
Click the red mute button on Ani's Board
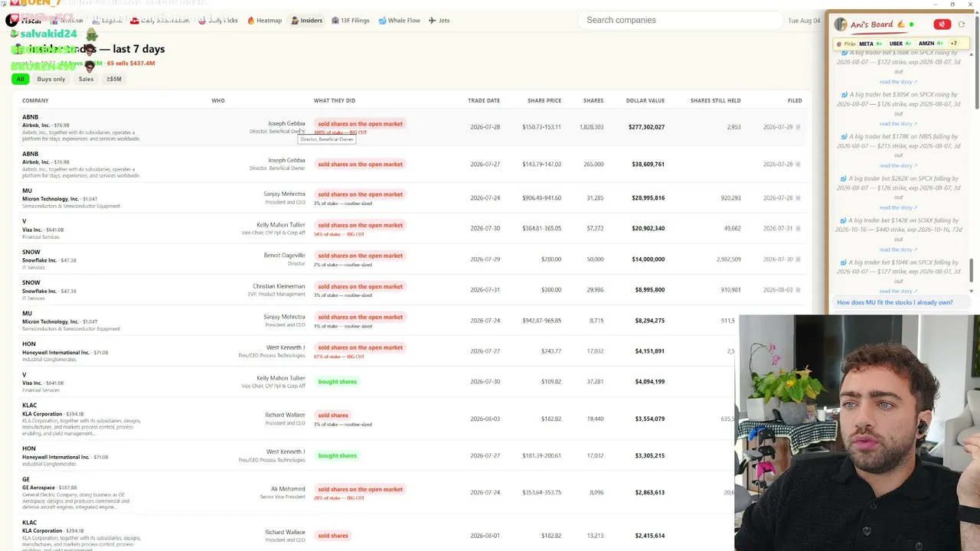coord(942,24)
